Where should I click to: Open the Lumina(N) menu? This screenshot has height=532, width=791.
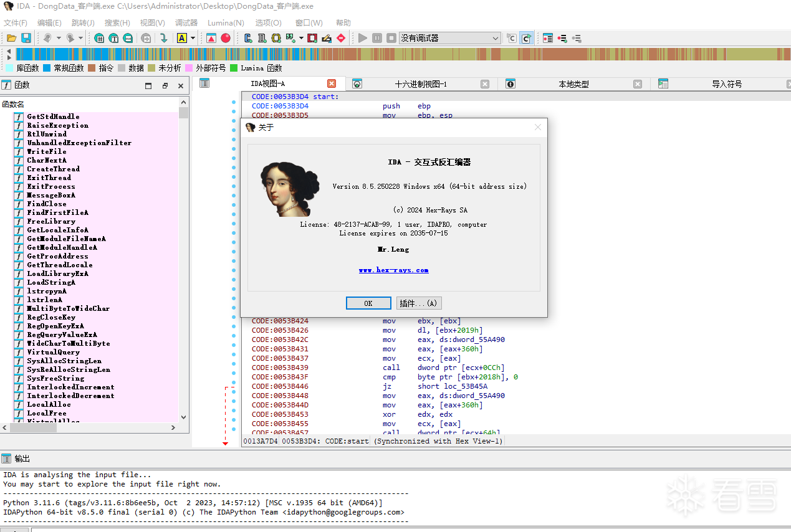coord(226,22)
